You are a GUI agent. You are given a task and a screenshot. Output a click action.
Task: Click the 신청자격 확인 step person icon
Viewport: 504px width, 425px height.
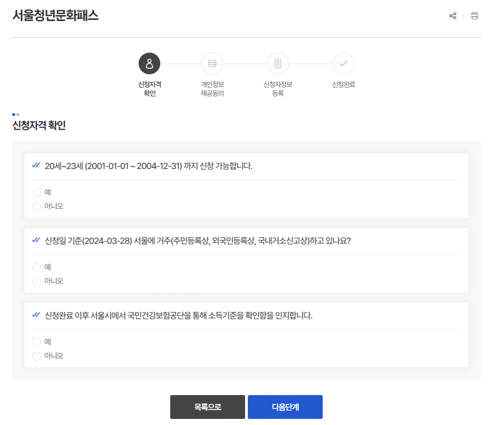150,64
